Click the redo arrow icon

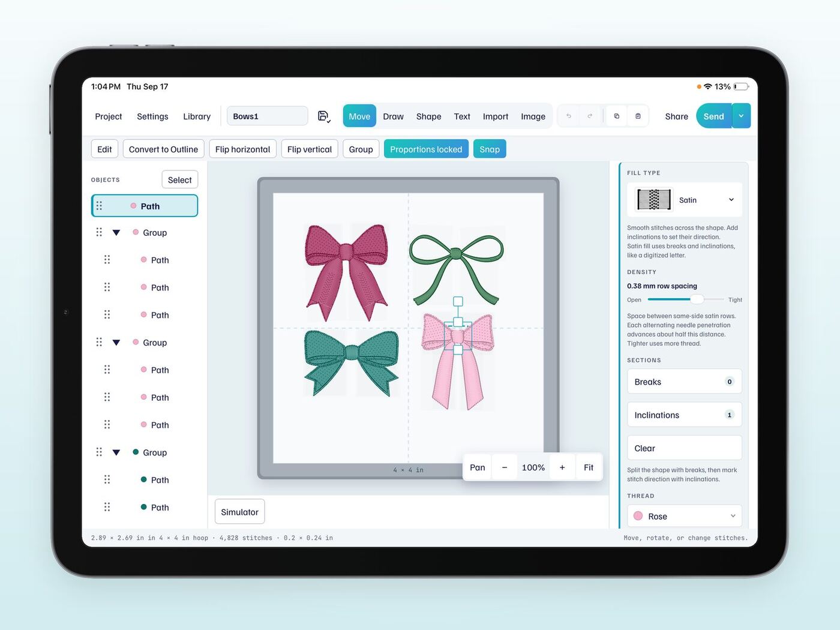pos(590,116)
